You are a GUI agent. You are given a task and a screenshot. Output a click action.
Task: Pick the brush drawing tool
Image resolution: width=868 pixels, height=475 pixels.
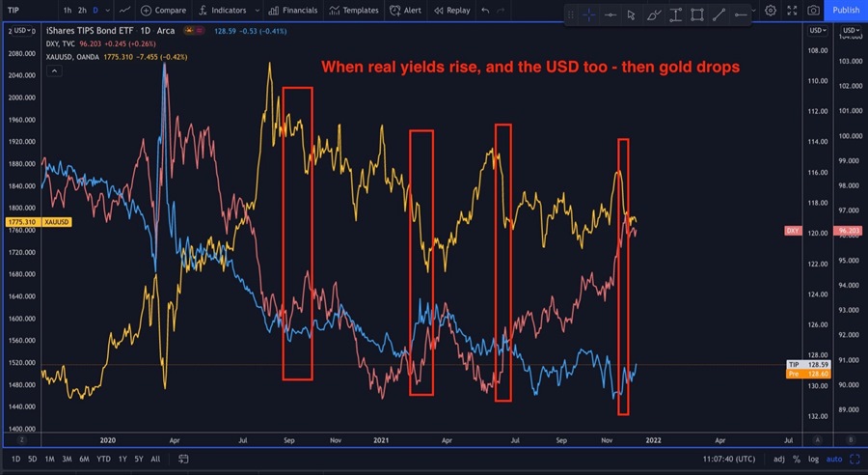[x=653, y=14]
